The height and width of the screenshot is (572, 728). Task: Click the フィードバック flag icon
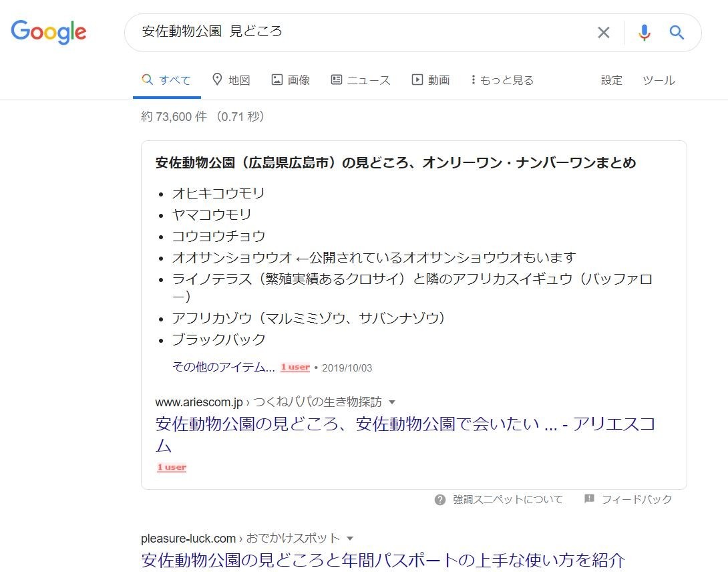589,499
